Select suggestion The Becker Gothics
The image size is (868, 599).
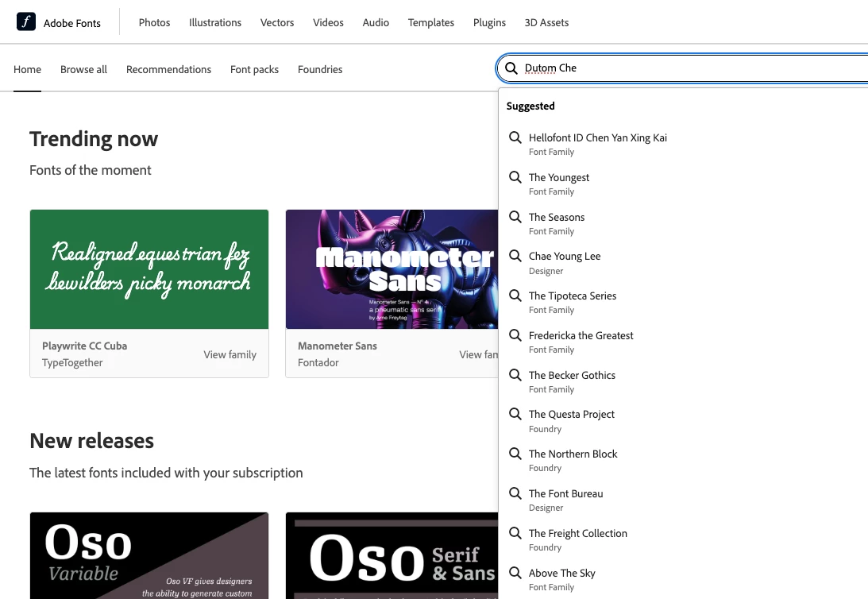(683, 381)
